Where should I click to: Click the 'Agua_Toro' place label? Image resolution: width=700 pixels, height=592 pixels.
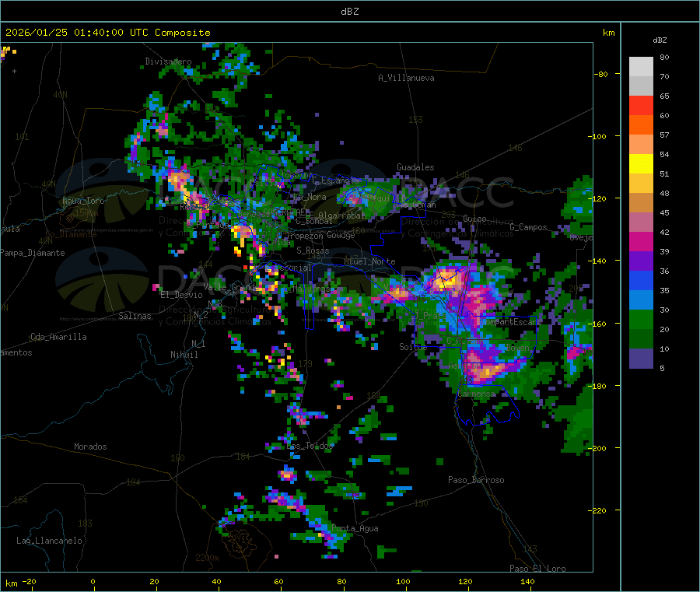click(x=83, y=201)
